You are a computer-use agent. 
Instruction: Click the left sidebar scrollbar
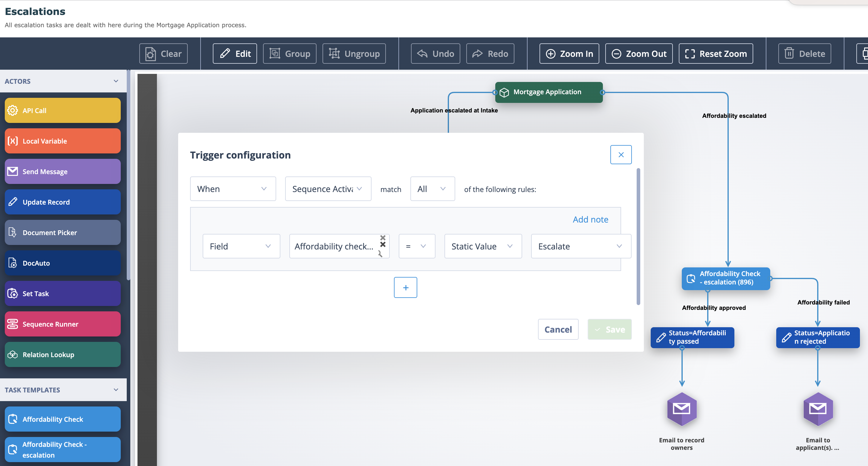[x=129, y=175]
